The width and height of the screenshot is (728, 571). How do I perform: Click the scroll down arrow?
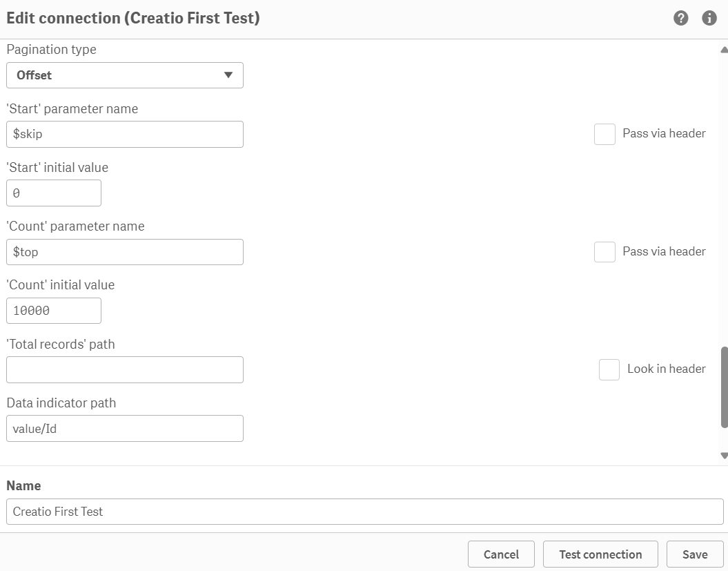point(724,456)
